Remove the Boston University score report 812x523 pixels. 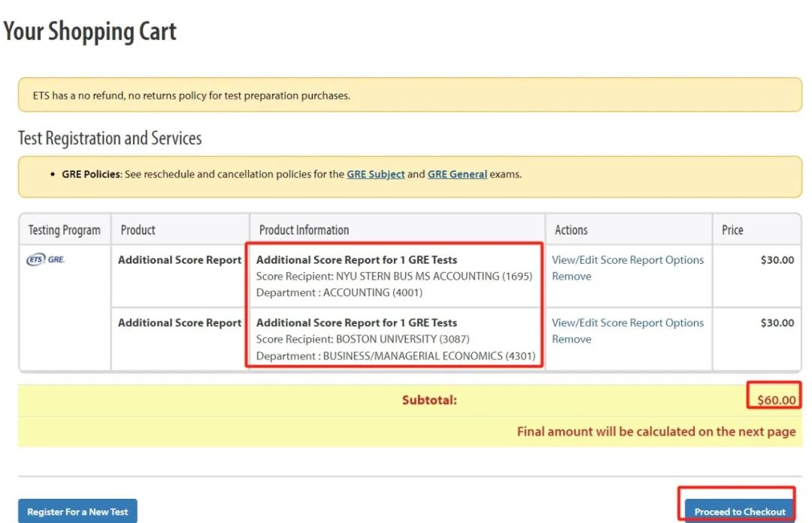(571, 339)
